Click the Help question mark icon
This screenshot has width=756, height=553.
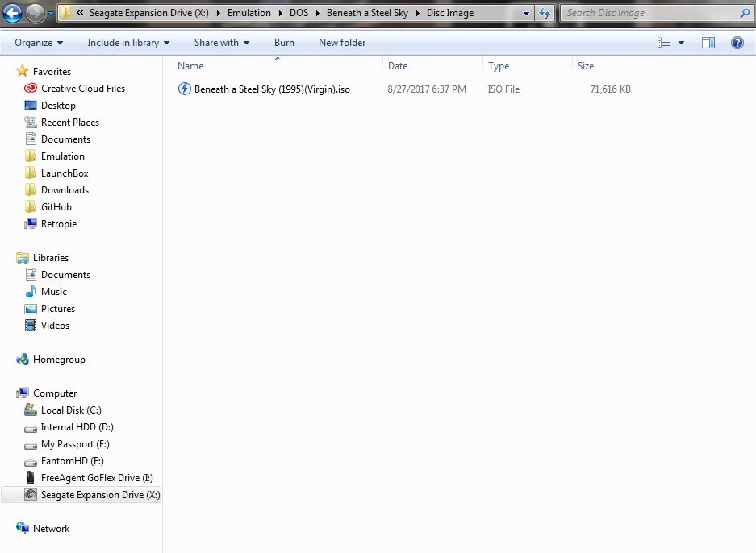tap(737, 43)
